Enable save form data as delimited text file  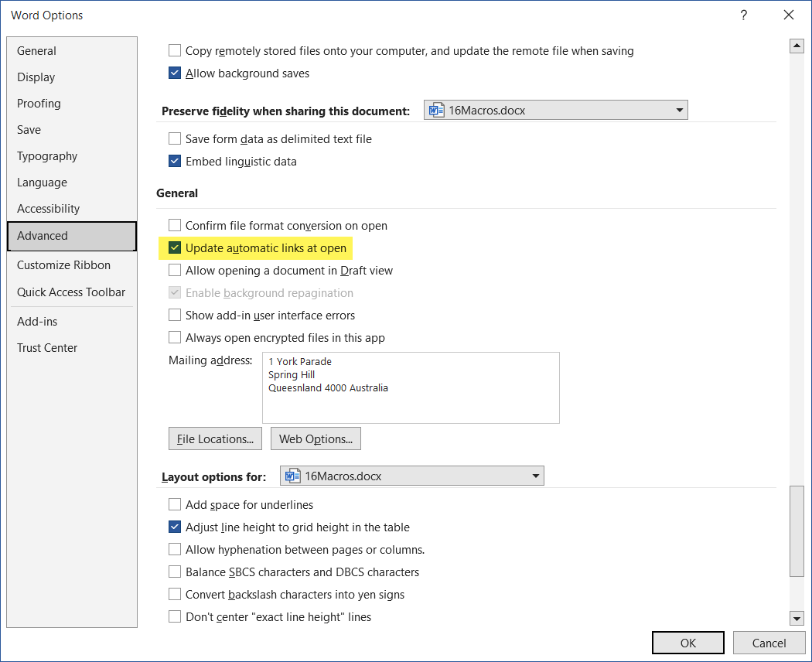click(175, 138)
